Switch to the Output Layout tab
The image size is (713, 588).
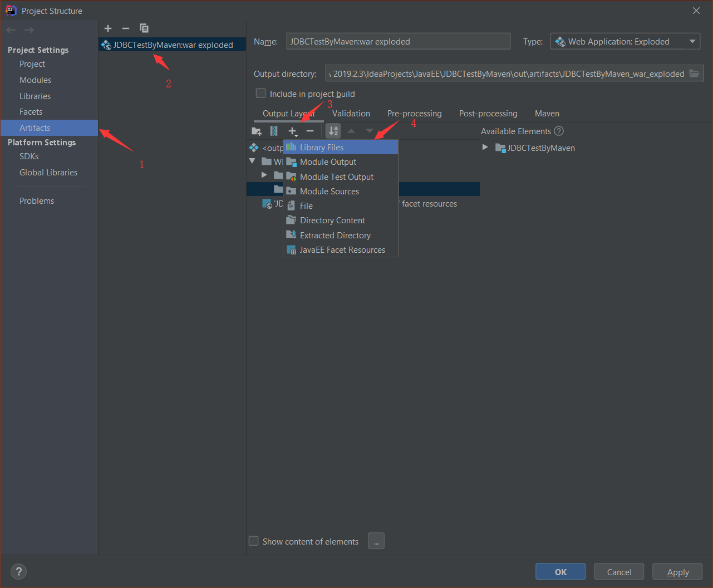tap(289, 113)
